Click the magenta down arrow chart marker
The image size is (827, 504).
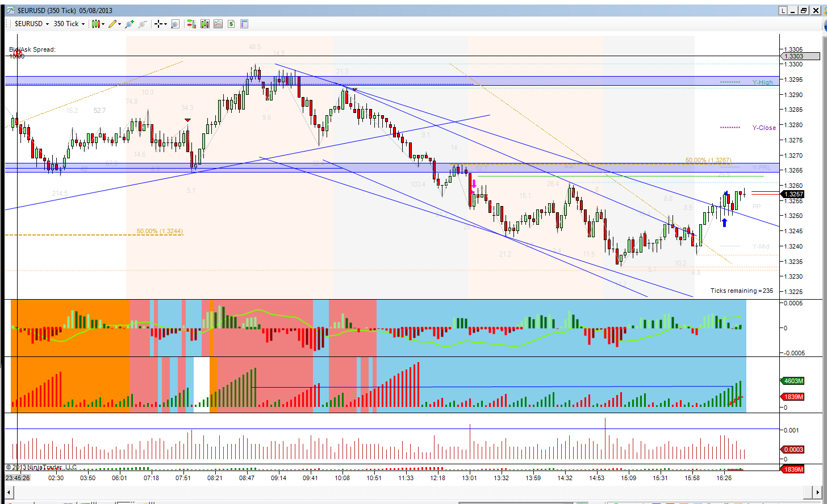click(x=474, y=184)
